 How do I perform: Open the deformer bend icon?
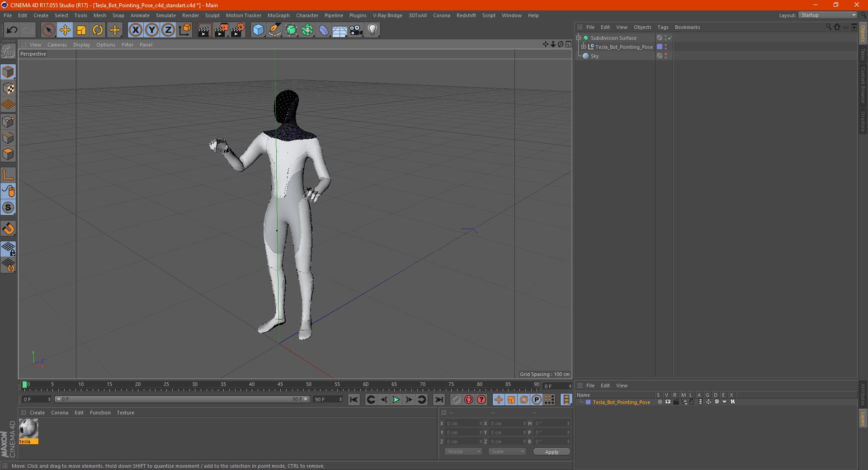(324, 30)
